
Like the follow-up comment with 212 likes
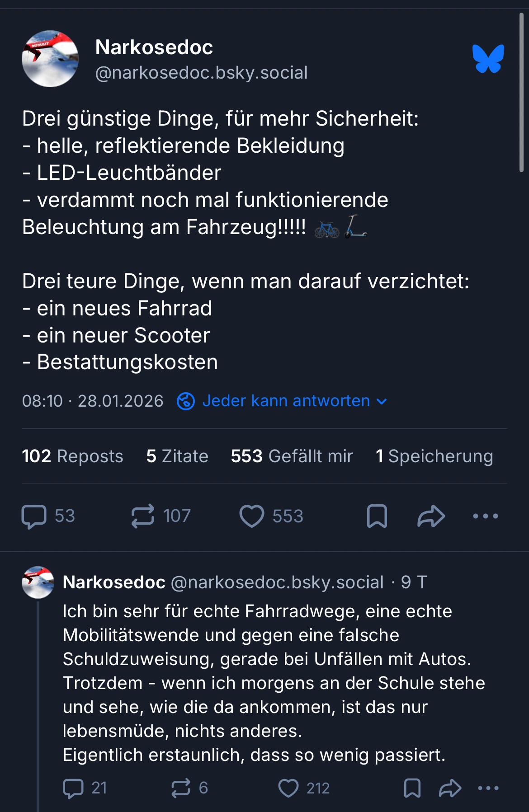coord(288,789)
